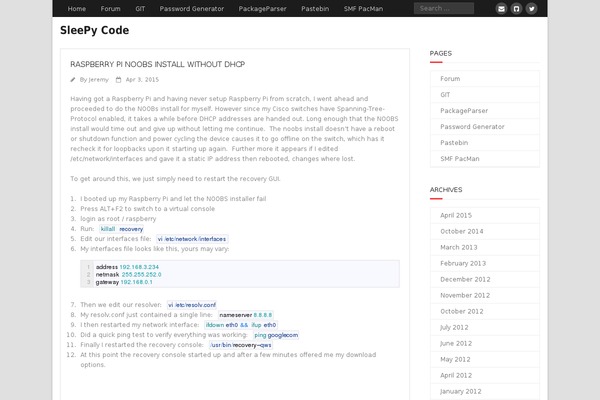The image size is (600, 400).
Task: Click the SleePy Code site title
Action: click(95, 30)
